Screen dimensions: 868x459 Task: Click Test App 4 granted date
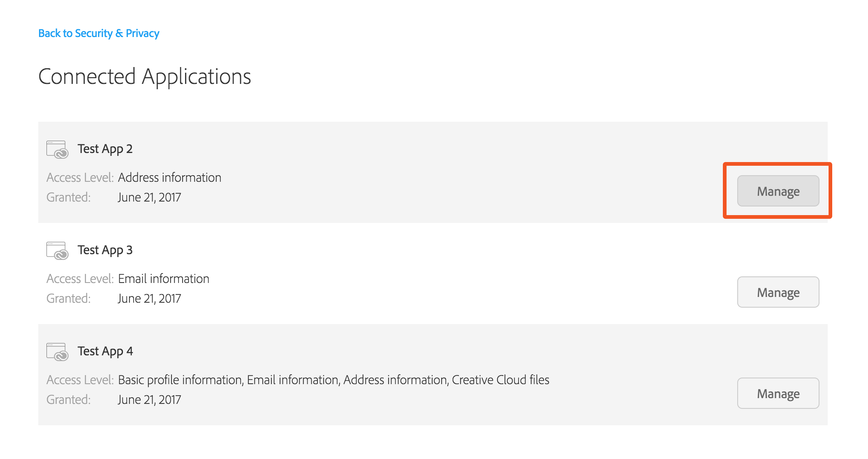pos(150,400)
